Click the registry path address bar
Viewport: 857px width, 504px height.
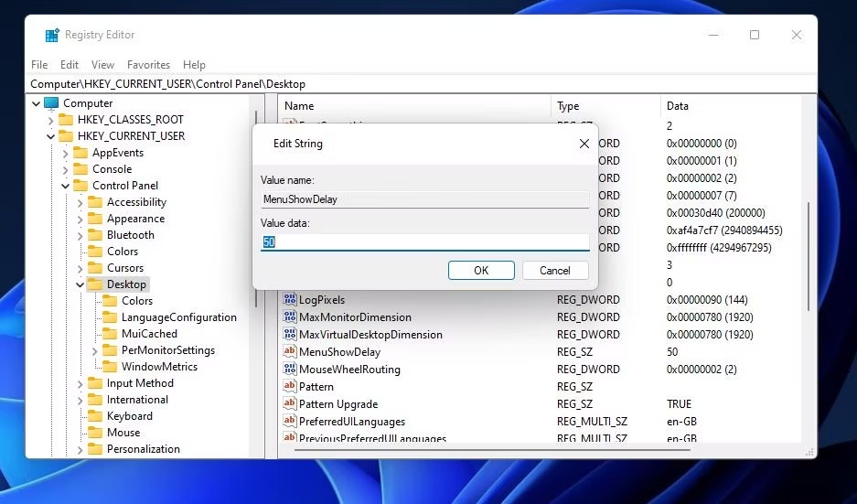pos(421,83)
